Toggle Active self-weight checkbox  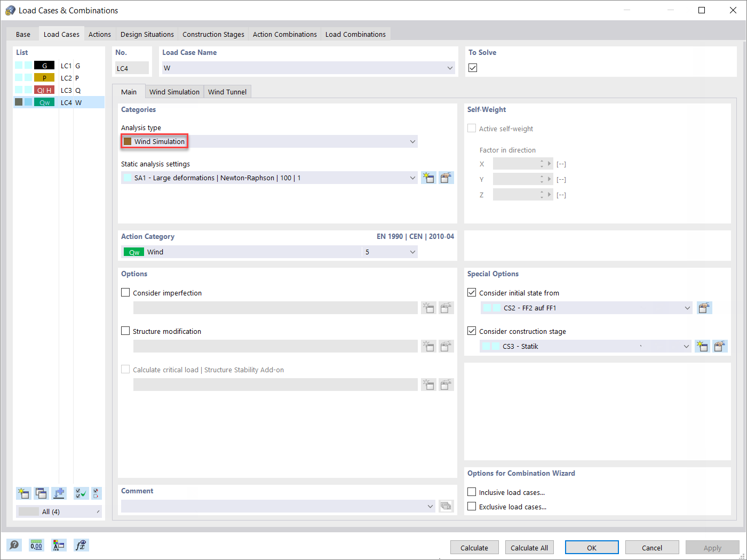(472, 128)
